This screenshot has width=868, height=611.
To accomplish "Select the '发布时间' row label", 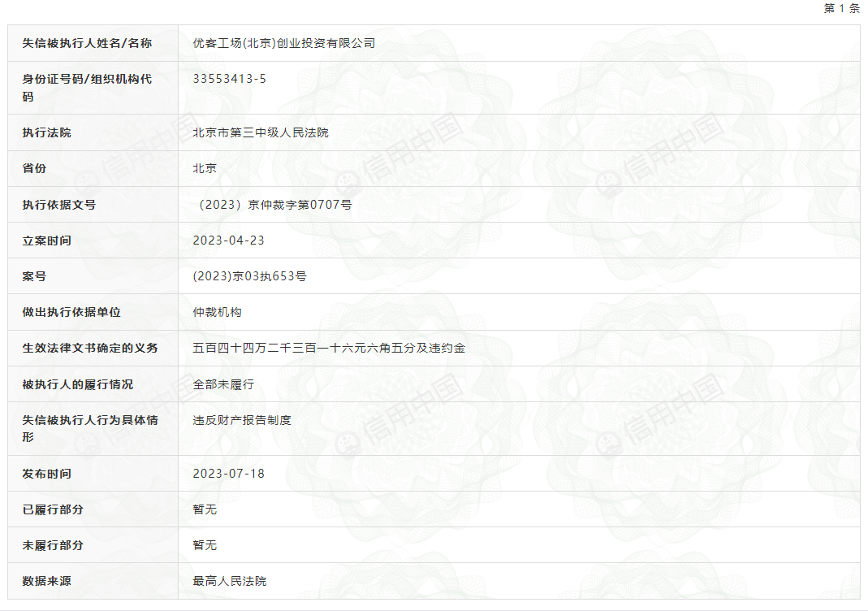I will tap(46, 474).
